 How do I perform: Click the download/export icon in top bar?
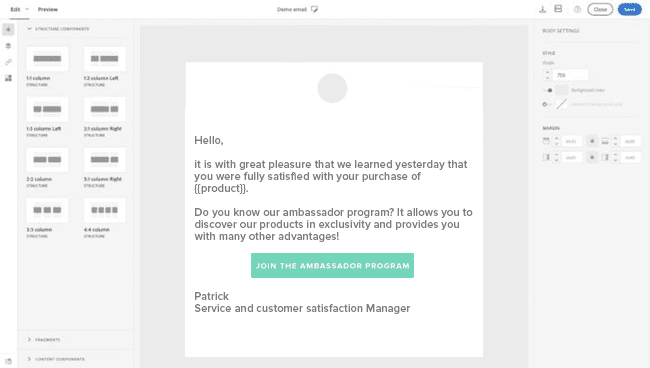[542, 9]
